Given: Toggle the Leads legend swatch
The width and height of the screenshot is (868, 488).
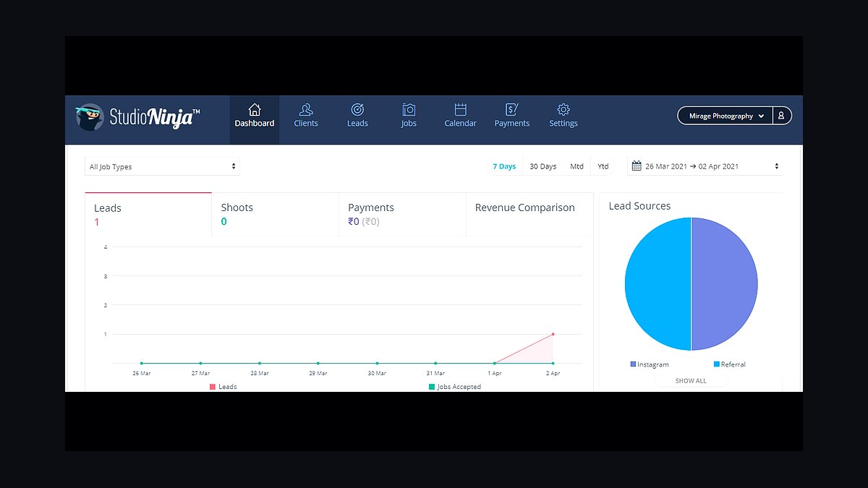Looking at the screenshot, I should [213, 387].
